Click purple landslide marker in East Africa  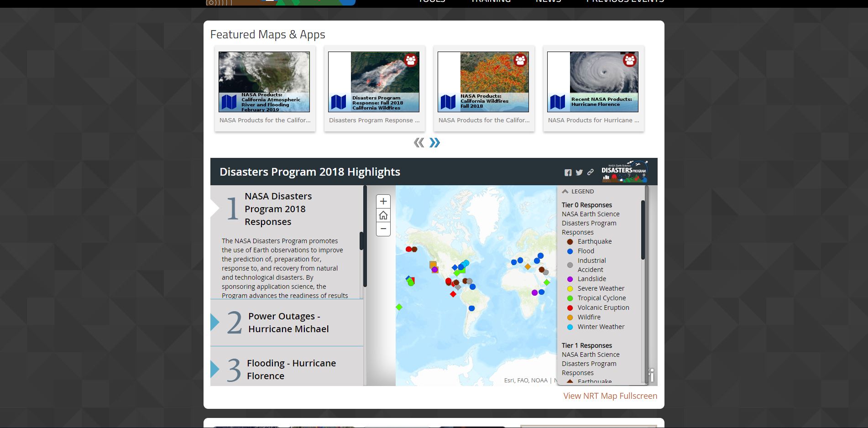534,292
